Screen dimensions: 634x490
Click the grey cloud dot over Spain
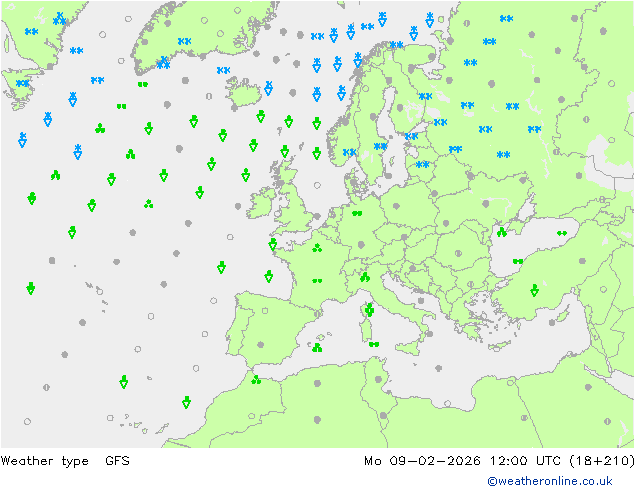pos(260,345)
